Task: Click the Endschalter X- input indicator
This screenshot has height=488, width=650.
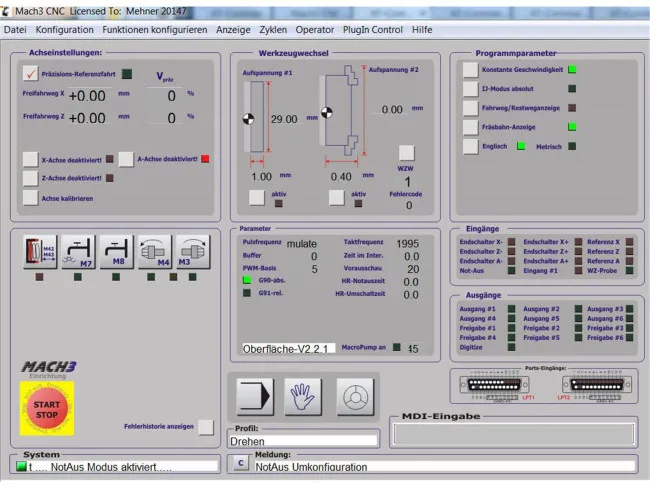Action: pyautogui.click(x=512, y=242)
